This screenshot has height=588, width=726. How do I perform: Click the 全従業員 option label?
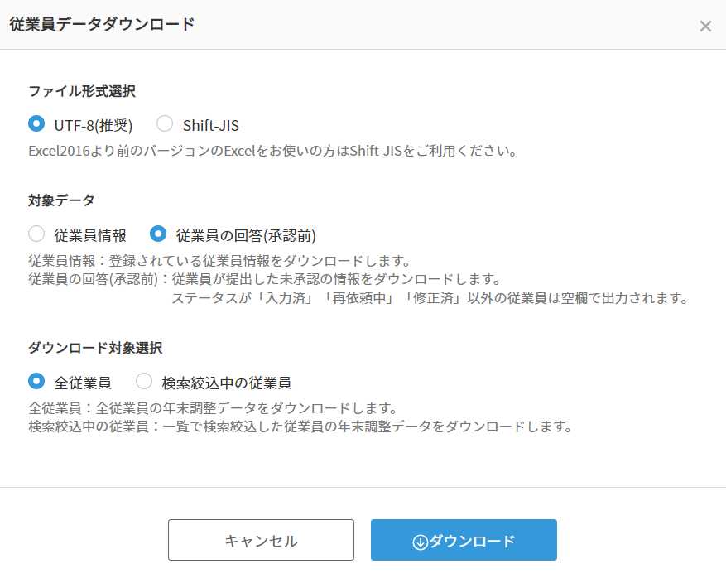tap(83, 383)
